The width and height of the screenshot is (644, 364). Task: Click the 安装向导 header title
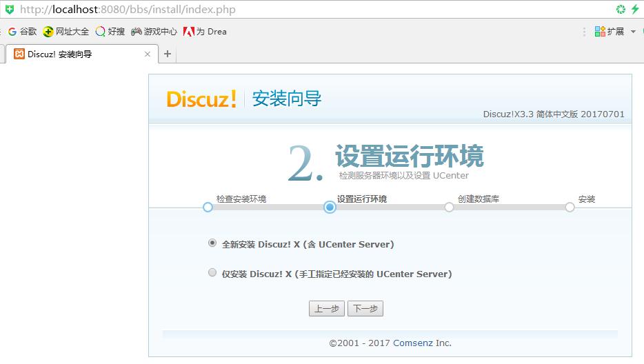(287, 99)
